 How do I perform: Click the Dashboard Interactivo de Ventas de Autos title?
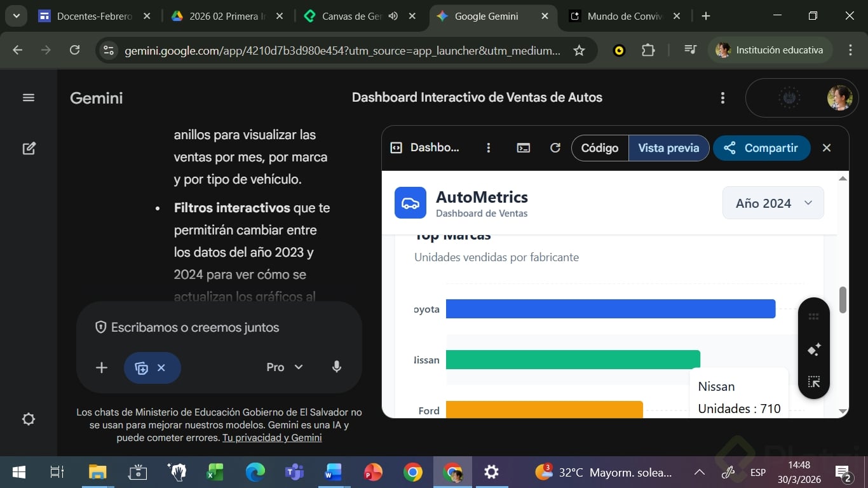click(x=477, y=98)
